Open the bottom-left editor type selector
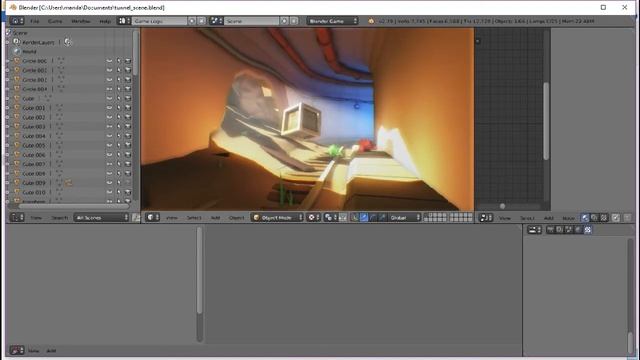This screenshot has width=640, height=360. point(17,350)
